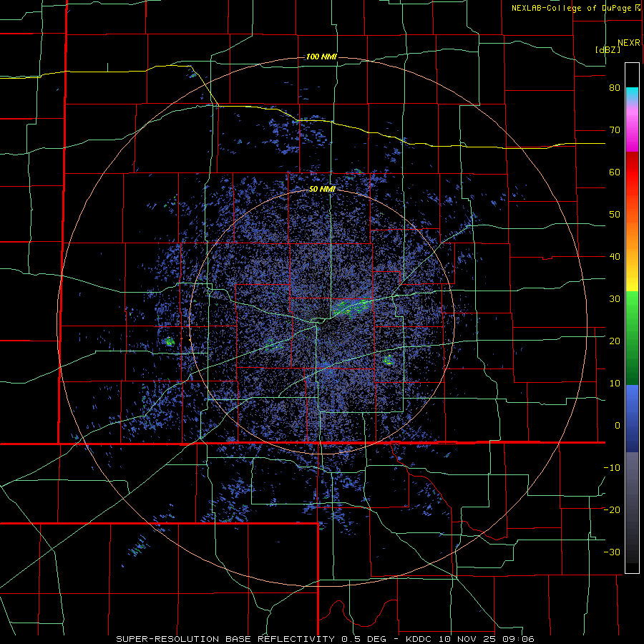This screenshot has height=644, width=644.
Task: Click the green segment of the reflectivity color bar
Action: pos(632,338)
